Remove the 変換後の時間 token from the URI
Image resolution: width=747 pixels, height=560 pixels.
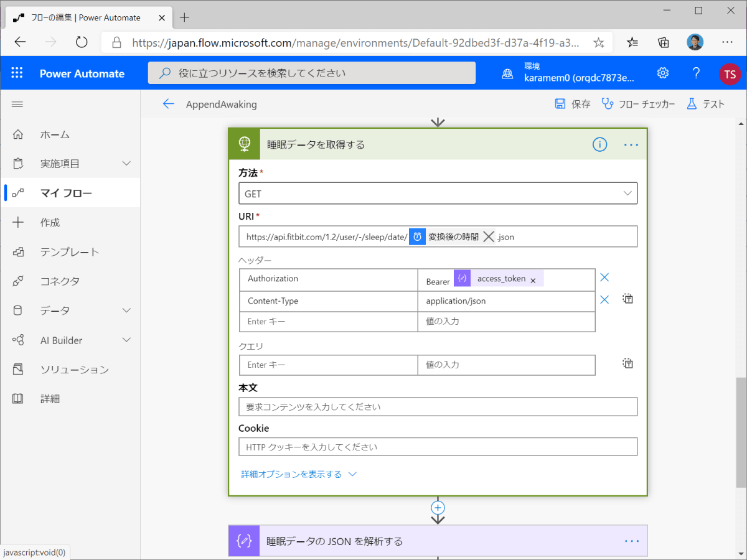(489, 237)
